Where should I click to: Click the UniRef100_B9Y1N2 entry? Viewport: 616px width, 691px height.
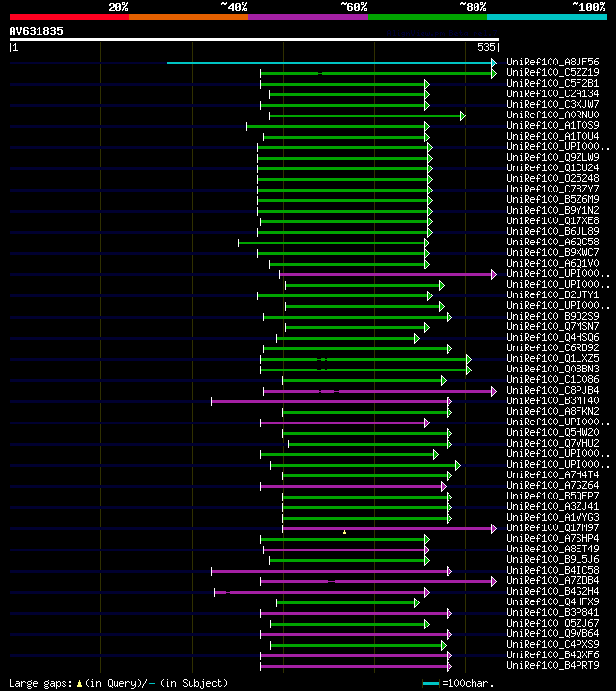tap(552, 210)
